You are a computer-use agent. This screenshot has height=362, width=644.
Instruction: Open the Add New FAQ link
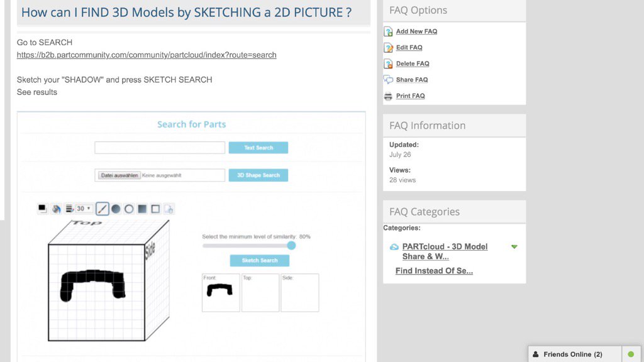416,31
